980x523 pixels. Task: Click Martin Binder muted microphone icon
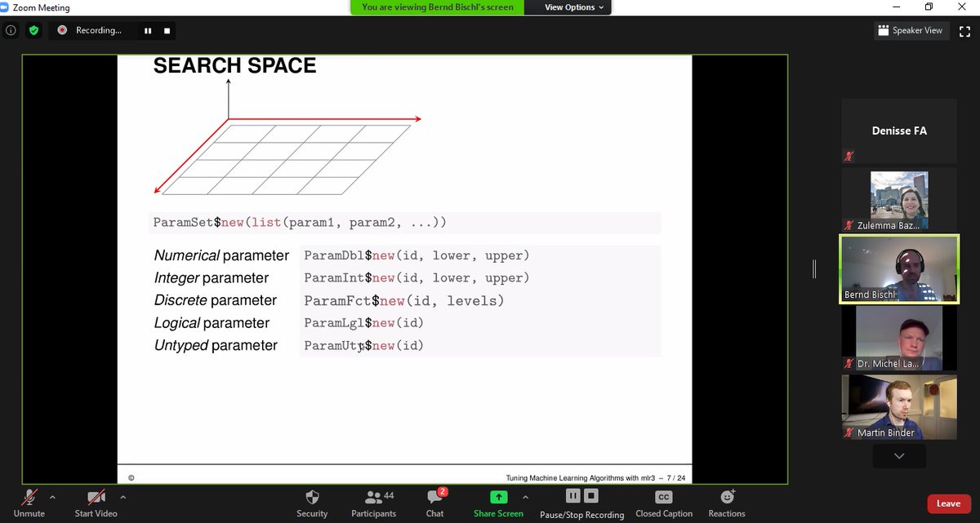tap(849, 432)
